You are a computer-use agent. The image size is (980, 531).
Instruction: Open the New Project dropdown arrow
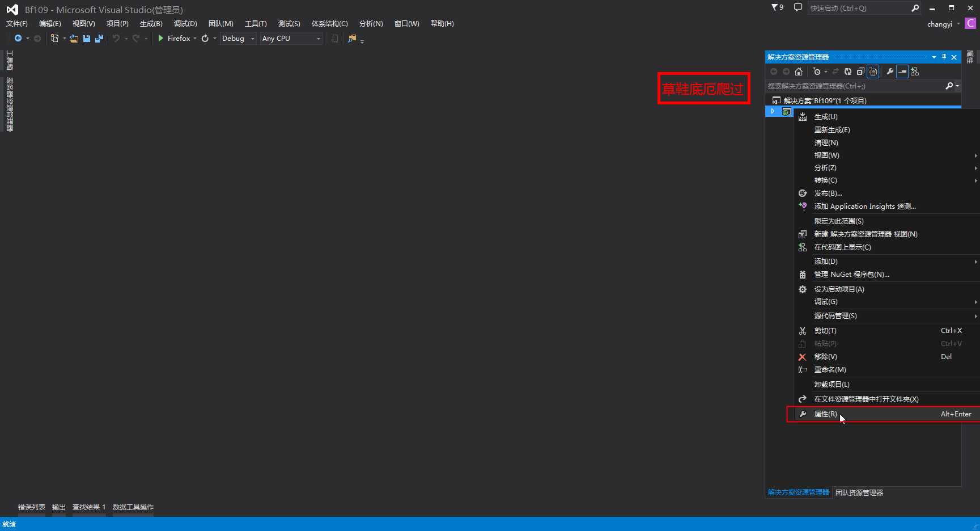point(64,39)
